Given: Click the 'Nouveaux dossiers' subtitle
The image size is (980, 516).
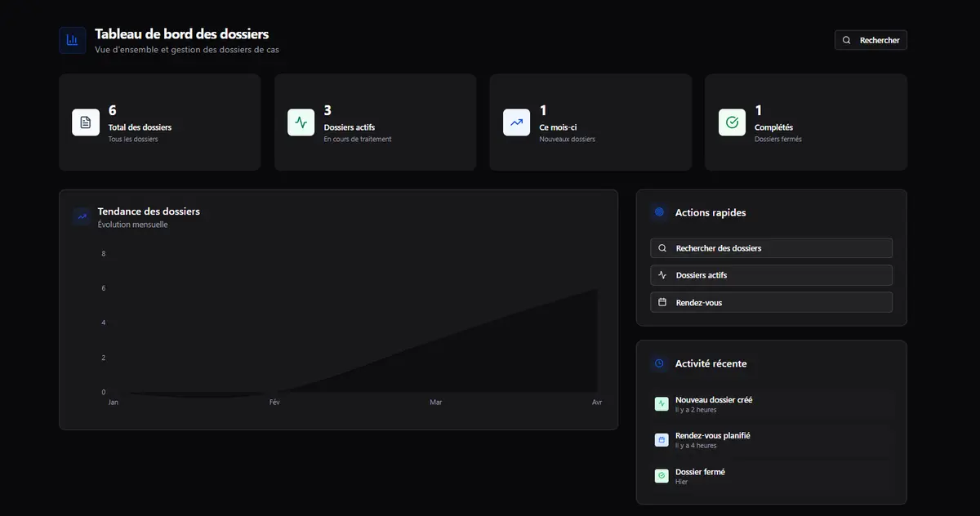Looking at the screenshot, I should pos(567,139).
